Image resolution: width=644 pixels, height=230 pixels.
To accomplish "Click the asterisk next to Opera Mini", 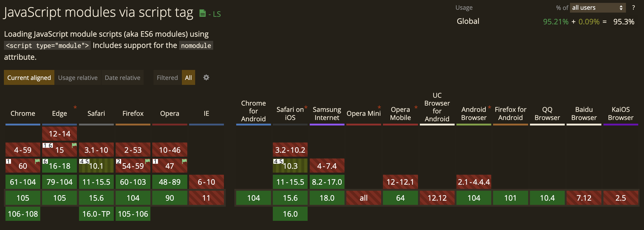I will [379, 107].
